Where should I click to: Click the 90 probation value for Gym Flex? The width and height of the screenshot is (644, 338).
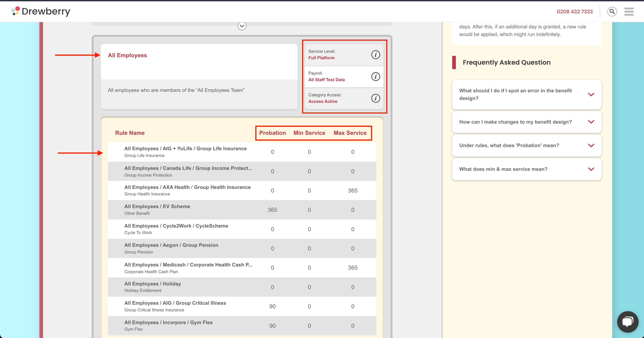click(272, 326)
